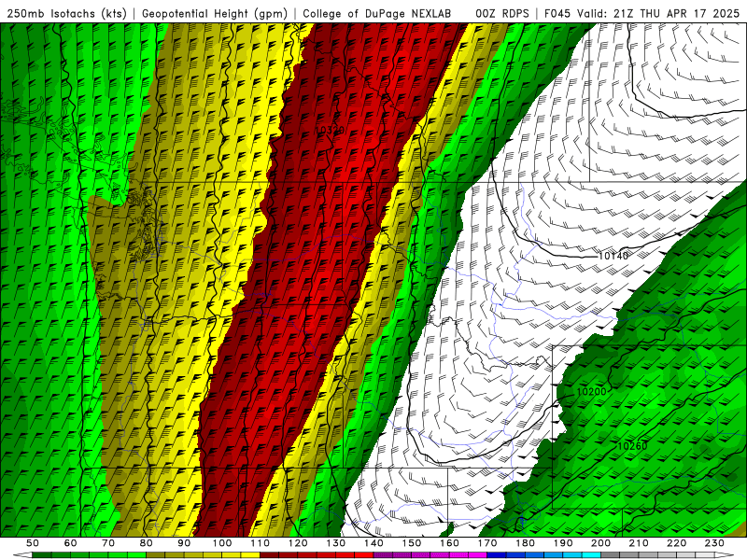The height and width of the screenshot is (560, 747).
Task: Click the 120 value on the color scale
Action: (298, 543)
